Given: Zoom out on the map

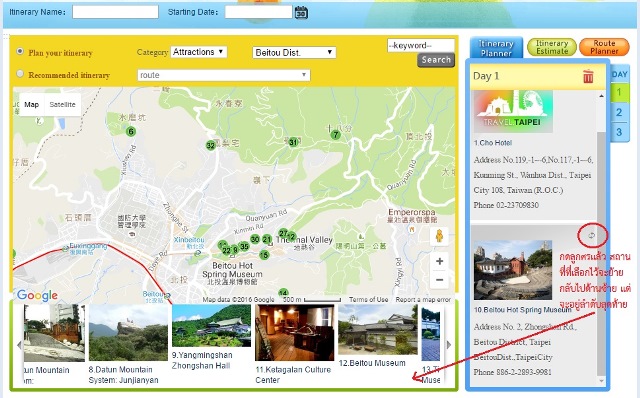Looking at the screenshot, I should point(440,280).
